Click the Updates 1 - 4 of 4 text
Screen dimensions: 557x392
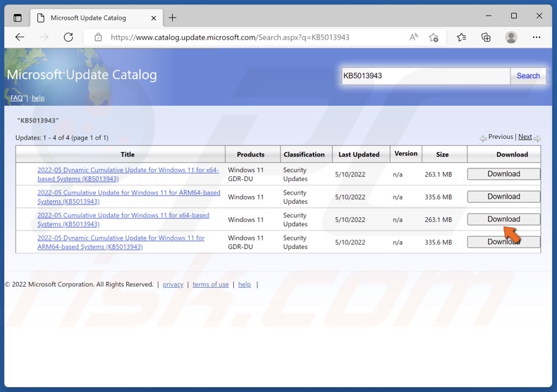point(62,137)
